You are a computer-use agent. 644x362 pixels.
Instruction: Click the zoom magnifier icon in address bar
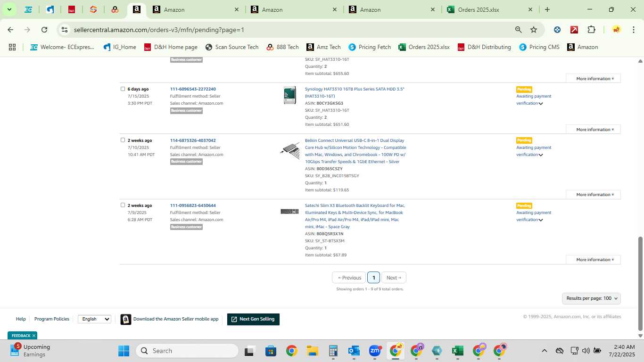pyautogui.click(x=519, y=30)
